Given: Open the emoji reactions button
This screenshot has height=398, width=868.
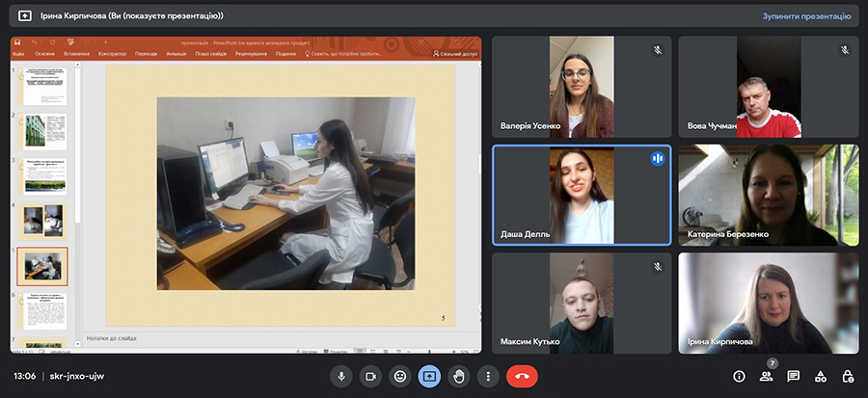Looking at the screenshot, I should click(399, 377).
